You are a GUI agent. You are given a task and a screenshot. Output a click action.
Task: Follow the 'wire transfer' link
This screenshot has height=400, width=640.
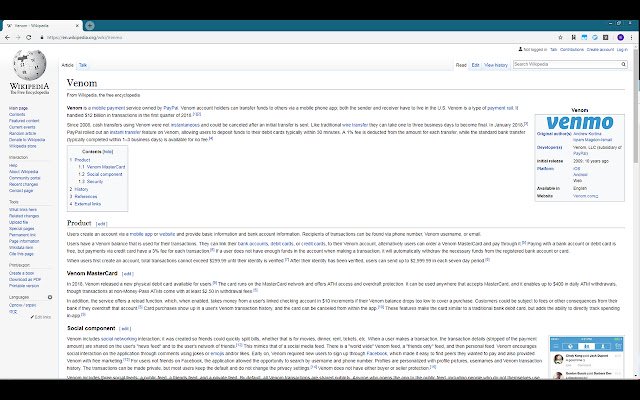(355, 125)
